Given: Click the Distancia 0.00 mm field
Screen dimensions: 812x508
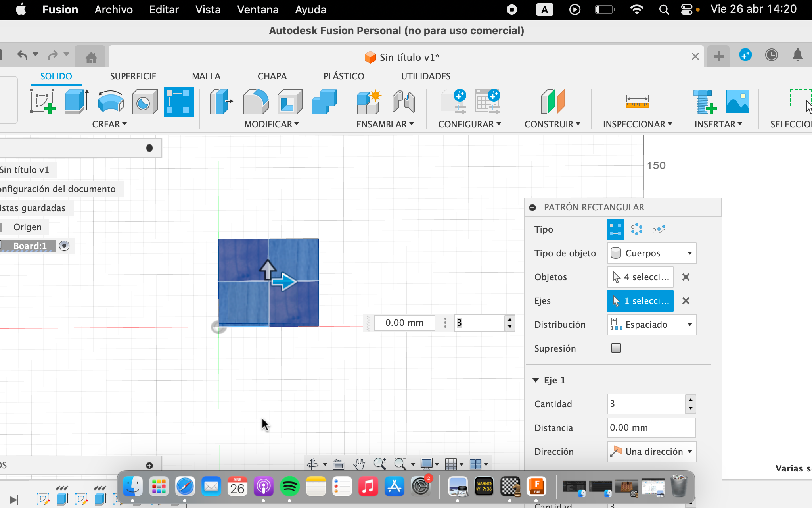Looking at the screenshot, I should [x=651, y=427].
